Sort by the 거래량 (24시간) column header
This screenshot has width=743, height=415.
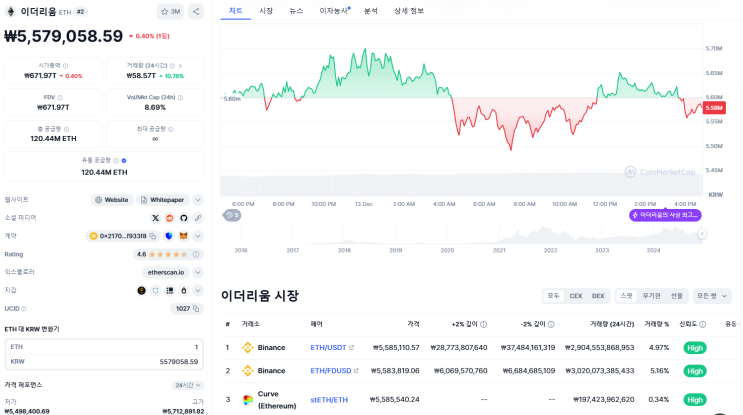pyautogui.click(x=612, y=325)
